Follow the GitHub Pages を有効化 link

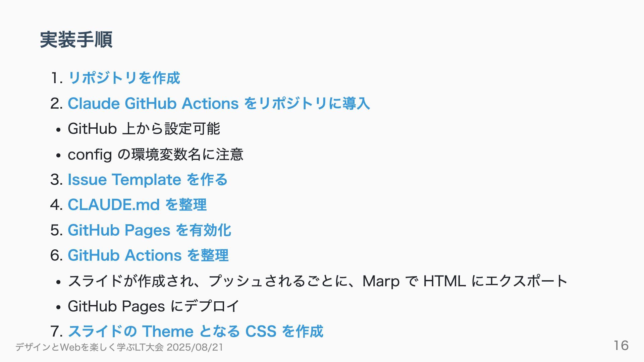(x=149, y=230)
